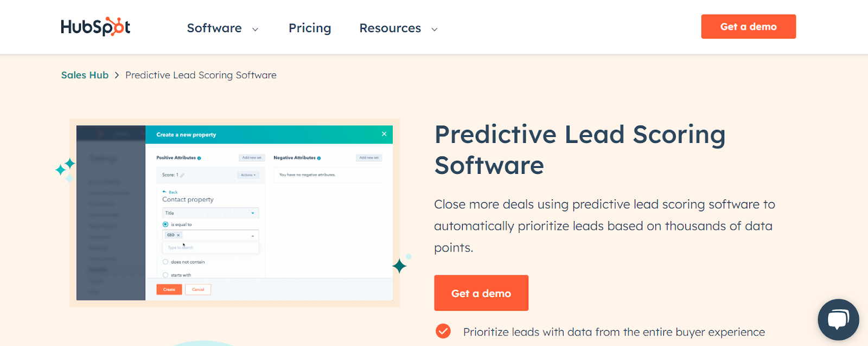Select the "is equal to" radio button

click(x=165, y=224)
